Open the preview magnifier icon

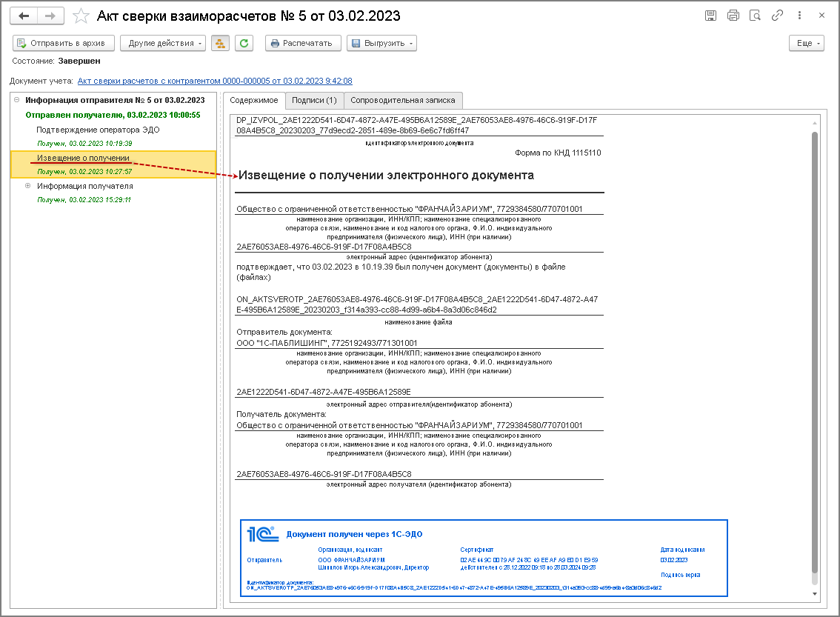point(756,16)
